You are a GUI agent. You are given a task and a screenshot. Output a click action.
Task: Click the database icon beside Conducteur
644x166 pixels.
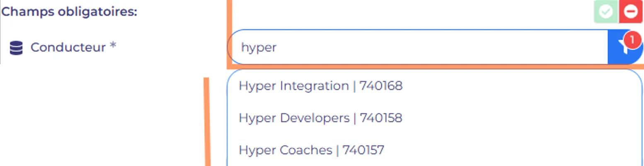click(16, 48)
